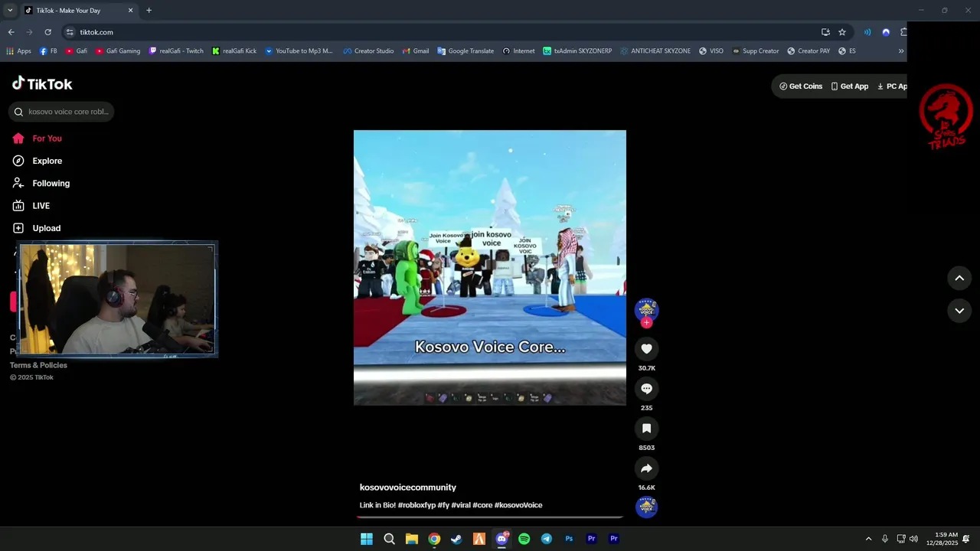Open Steam from the taskbar
This screenshot has height=551, width=980.
pyautogui.click(x=456, y=539)
